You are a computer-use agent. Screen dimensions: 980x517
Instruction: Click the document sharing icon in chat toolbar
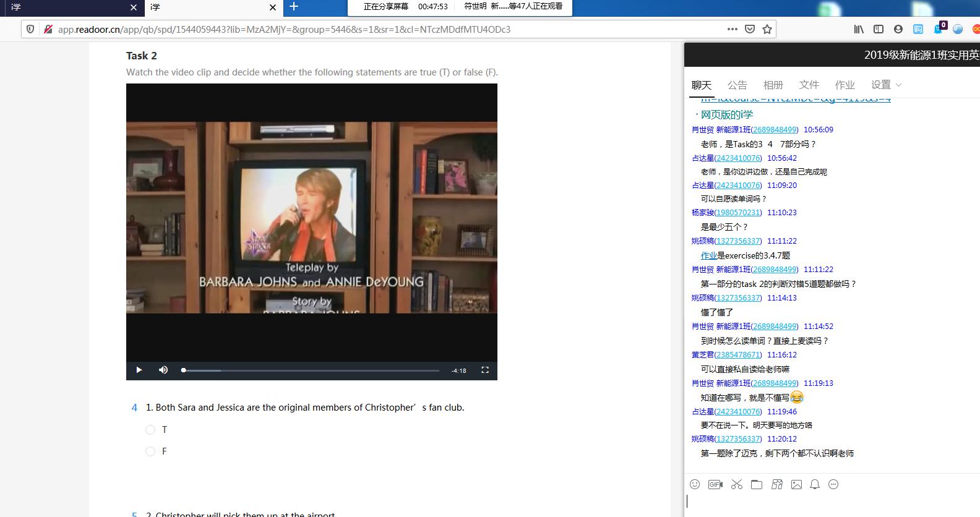(777, 484)
